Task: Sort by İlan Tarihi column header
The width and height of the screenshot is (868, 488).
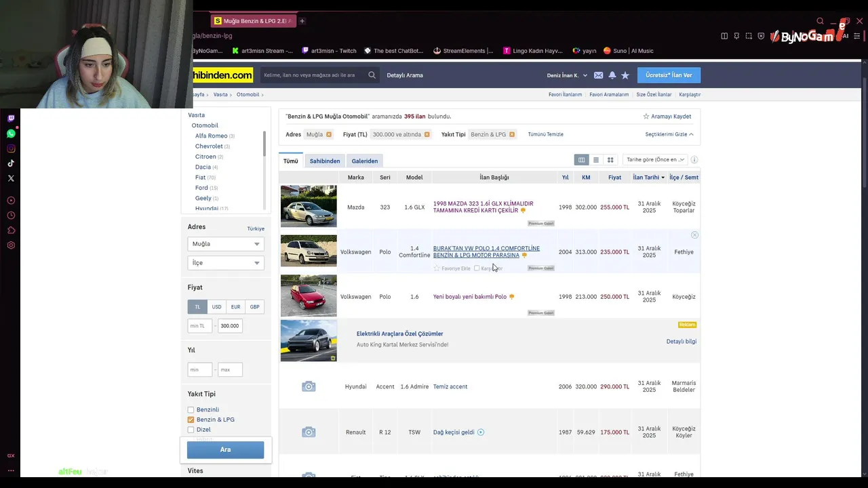Action: (x=648, y=178)
